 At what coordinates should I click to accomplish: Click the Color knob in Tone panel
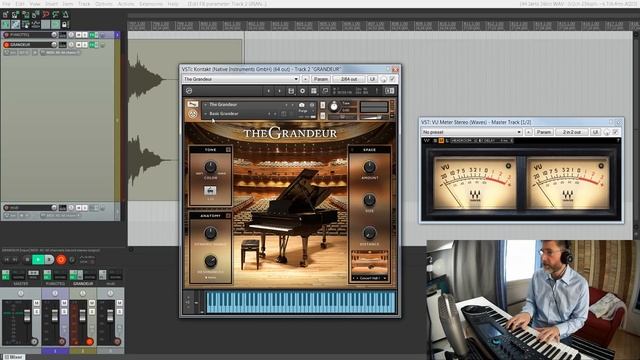(210, 167)
